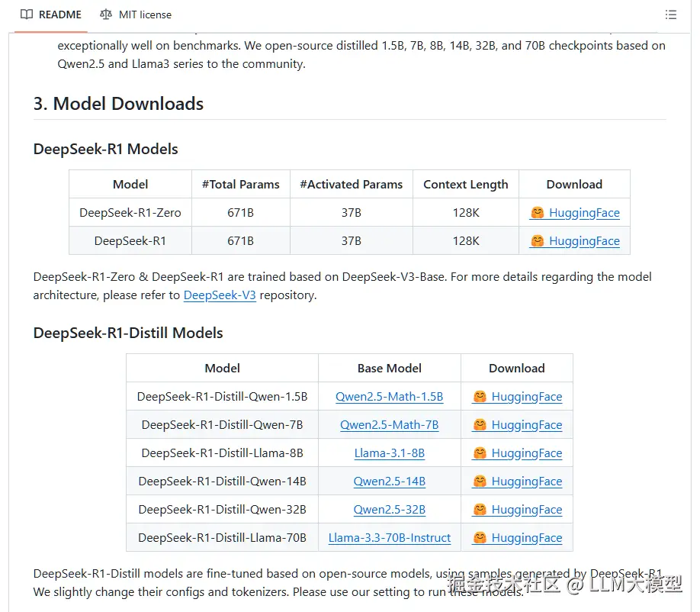Open the README tab
The width and height of the screenshot is (700, 612).
pos(51,14)
